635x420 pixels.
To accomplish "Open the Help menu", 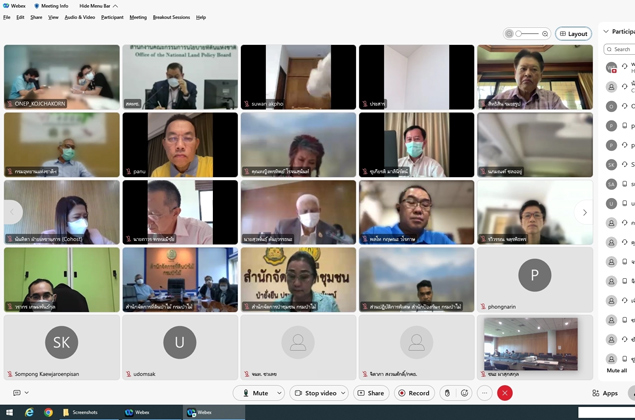I will point(201,17).
